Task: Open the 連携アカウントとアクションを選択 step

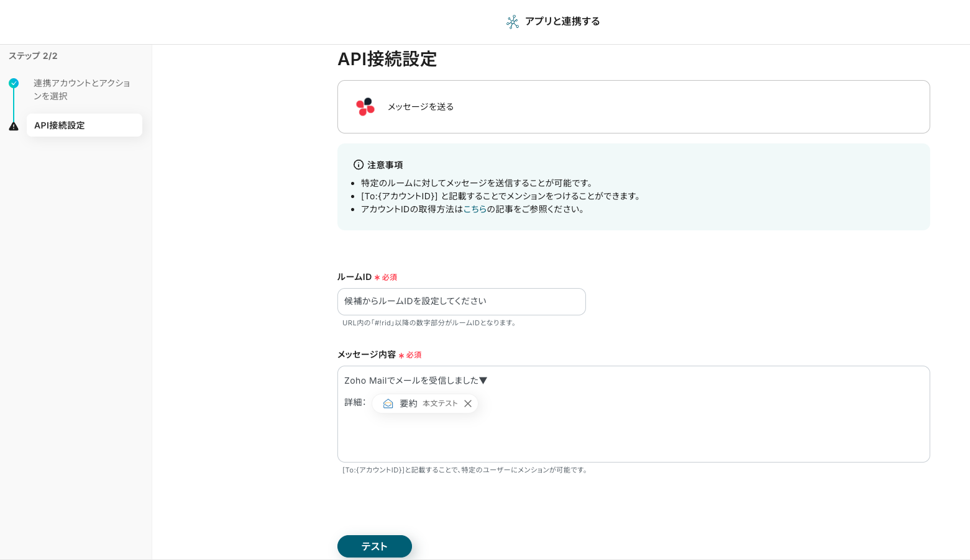Action: coord(82,89)
